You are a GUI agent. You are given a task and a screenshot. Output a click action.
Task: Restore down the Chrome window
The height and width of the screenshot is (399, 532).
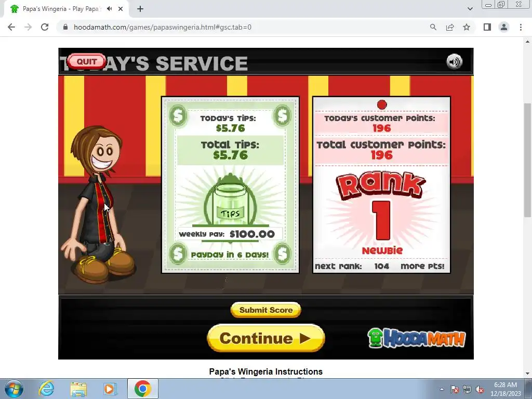pos(501,4)
